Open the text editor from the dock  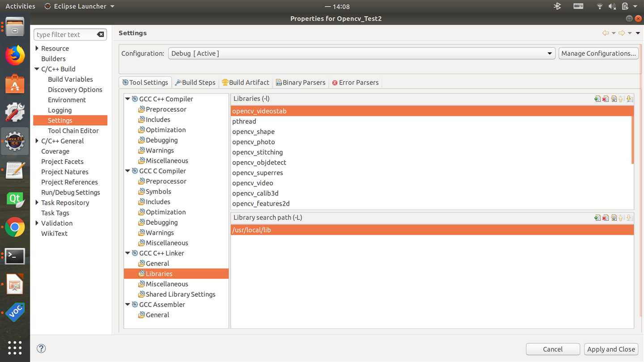[15, 170]
